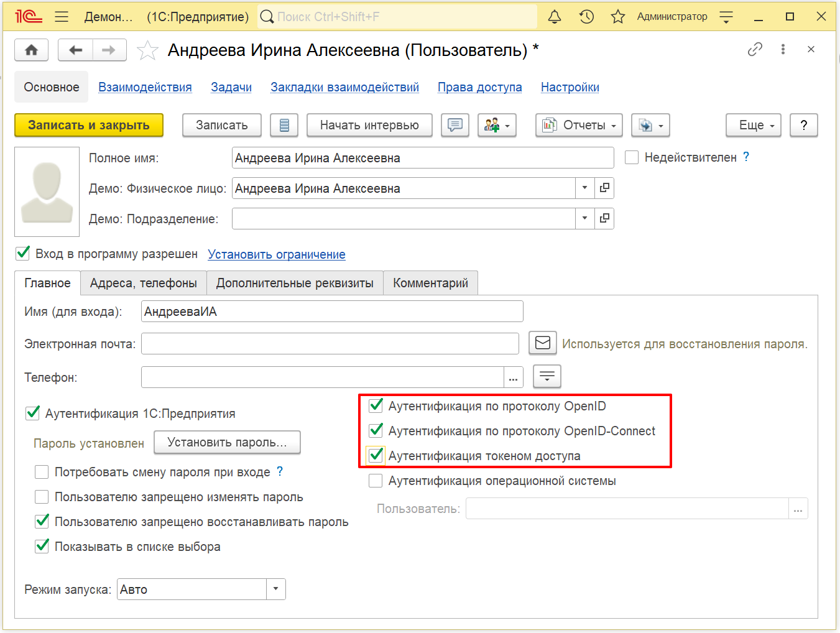
Task: Toggle Аутентификация 1С:Предприятия checkbox
Action: tap(33, 413)
